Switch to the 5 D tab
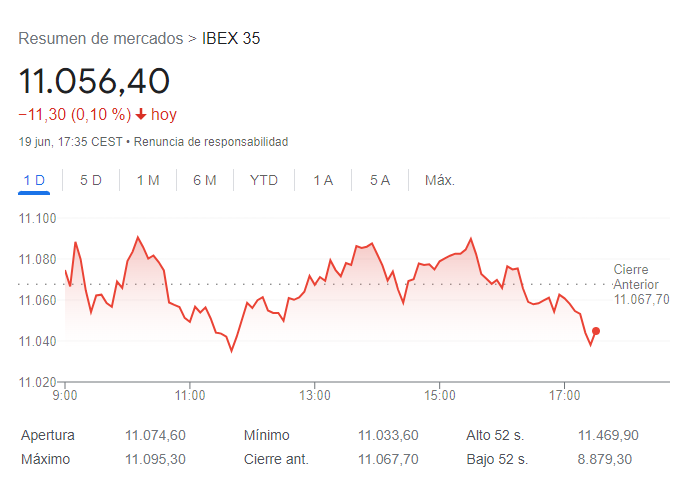This screenshot has width=696, height=488. point(91,180)
